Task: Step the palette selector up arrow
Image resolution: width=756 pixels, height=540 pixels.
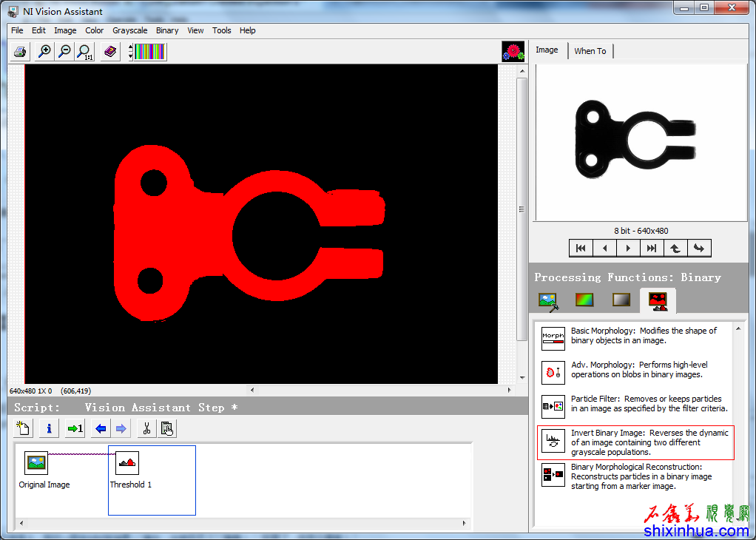Action: [x=131, y=48]
